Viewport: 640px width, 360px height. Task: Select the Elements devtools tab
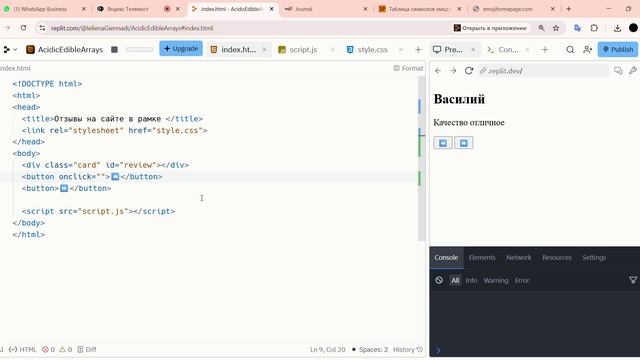point(482,258)
